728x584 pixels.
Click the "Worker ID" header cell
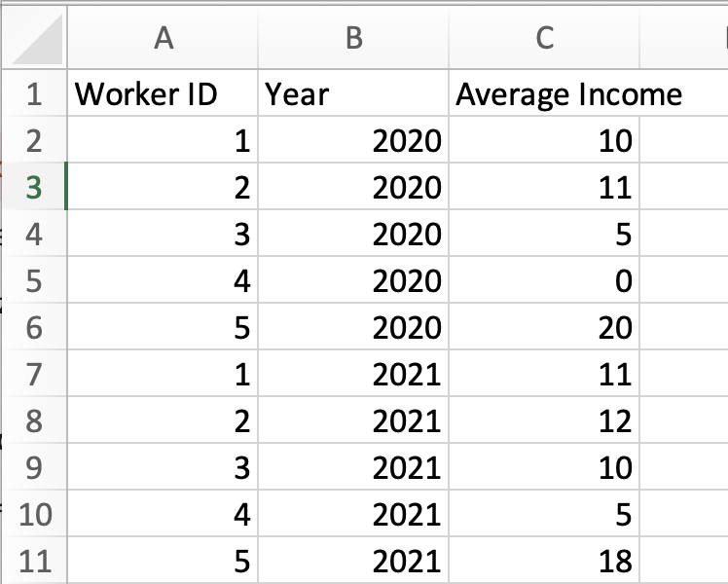[x=163, y=94]
